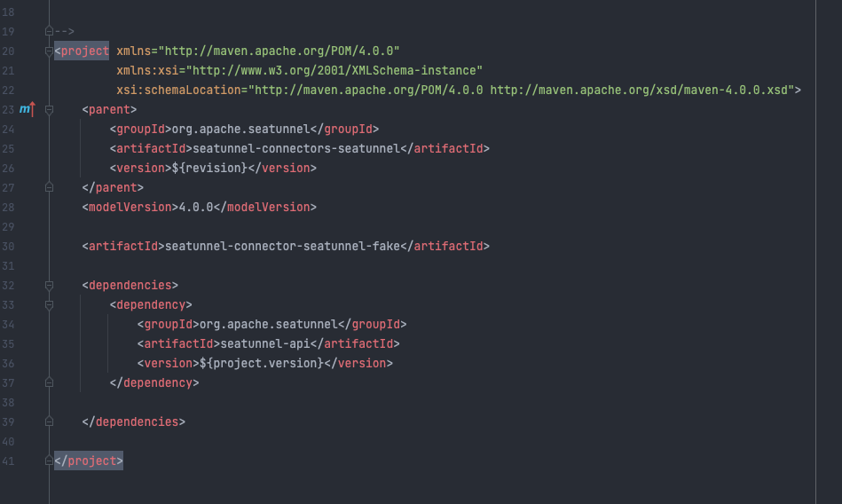This screenshot has width=842, height=504.
Task: Click the fold marker at closing parent tag
Action: point(49,187)
